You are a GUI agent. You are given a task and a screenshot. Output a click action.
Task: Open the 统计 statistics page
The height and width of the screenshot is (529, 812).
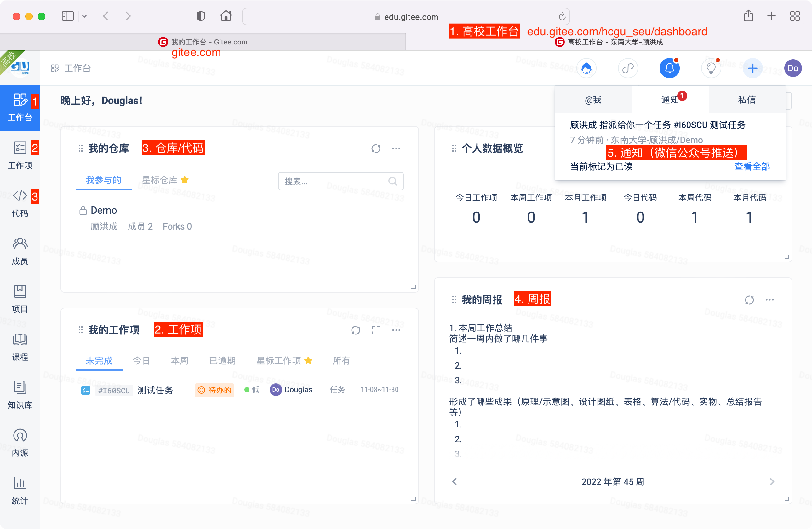(20, 491)
